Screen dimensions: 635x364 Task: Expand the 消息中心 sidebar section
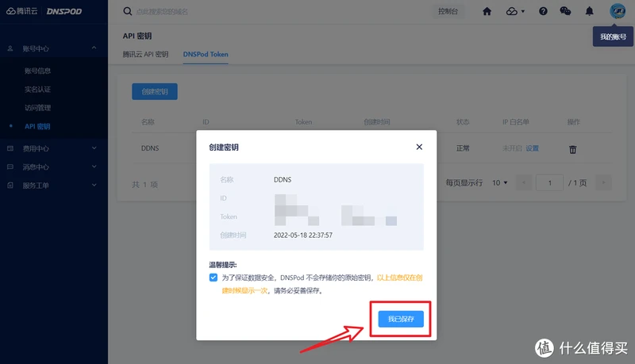tap(54, 167)
